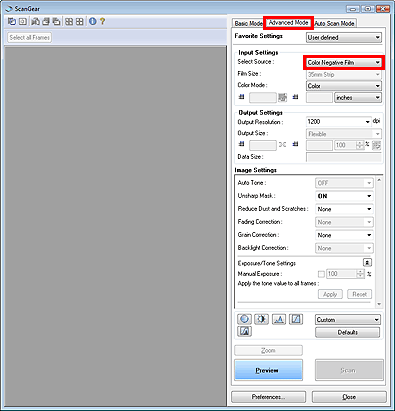Click the blue Information toolbar icon
The height and width of the screenshot is (411, 395).
pos(93,22)
